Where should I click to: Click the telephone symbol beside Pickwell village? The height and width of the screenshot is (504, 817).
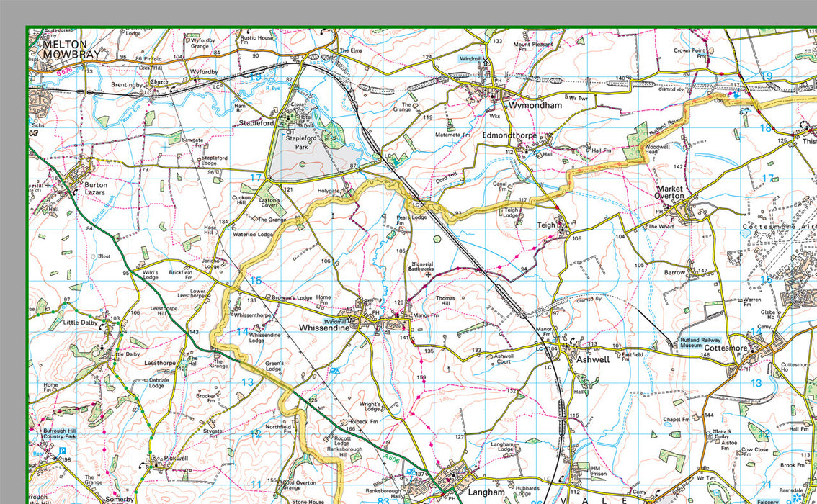[143, 465]
